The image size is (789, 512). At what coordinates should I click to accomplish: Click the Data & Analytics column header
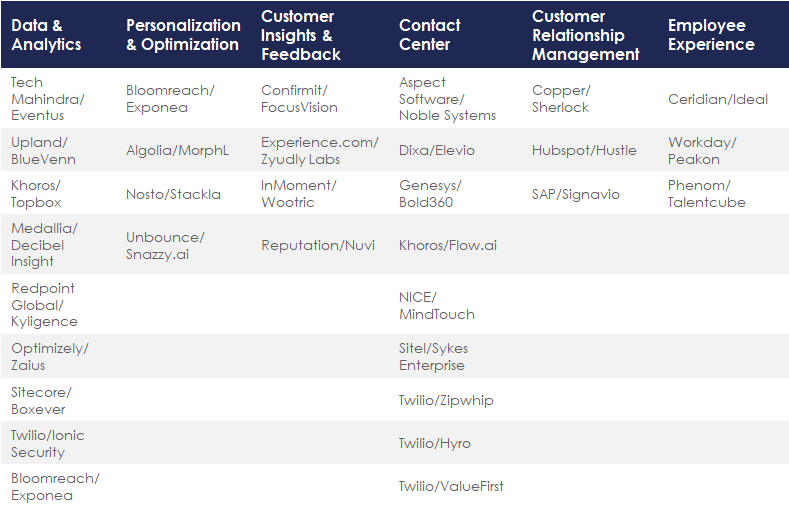click(x=47, y=35)
